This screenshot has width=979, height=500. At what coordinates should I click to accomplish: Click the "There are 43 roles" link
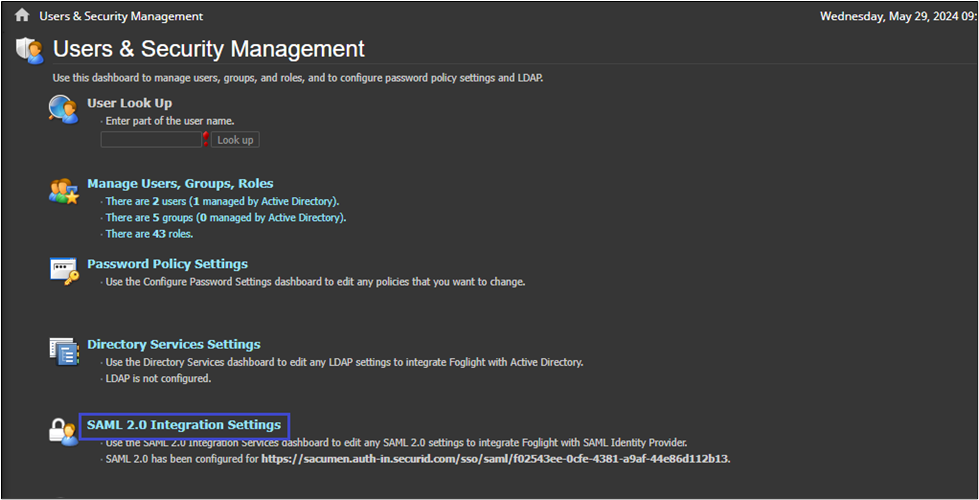(x=149, y=233)
